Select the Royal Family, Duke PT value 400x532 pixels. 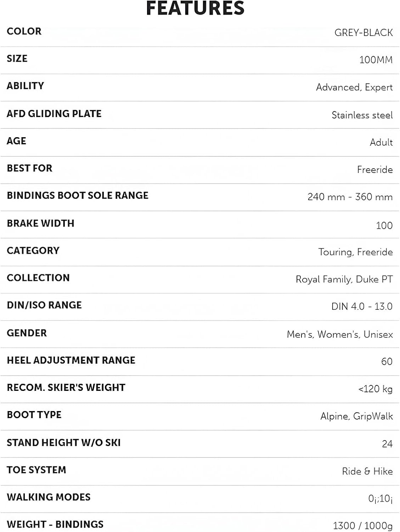pyautogui.click(x=344, y=279)
